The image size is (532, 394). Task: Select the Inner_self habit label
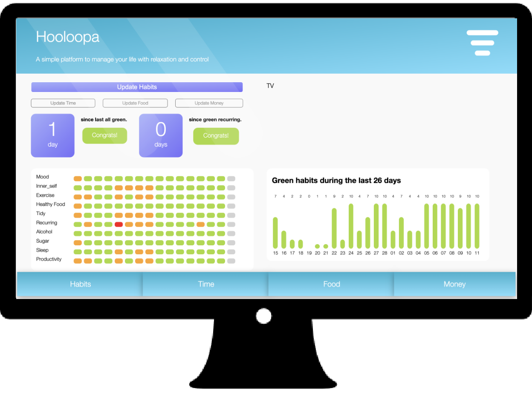pos(46,186)
